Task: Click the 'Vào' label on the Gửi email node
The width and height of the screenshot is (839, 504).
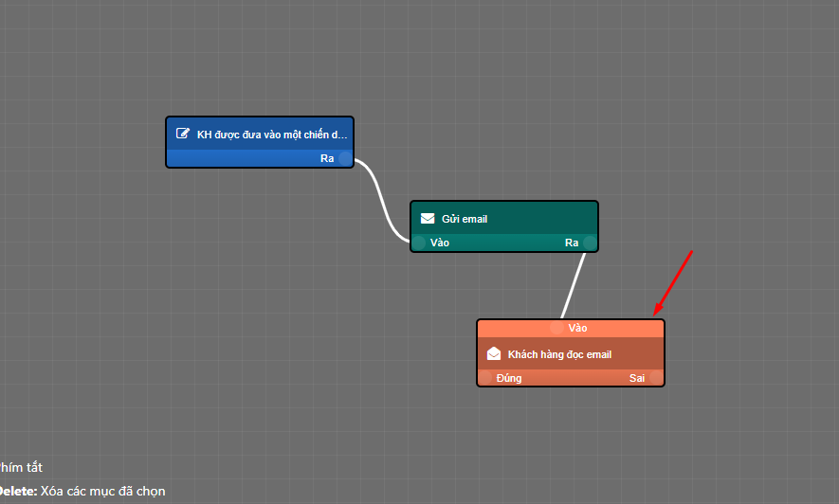Action: (x=440, y=243)
